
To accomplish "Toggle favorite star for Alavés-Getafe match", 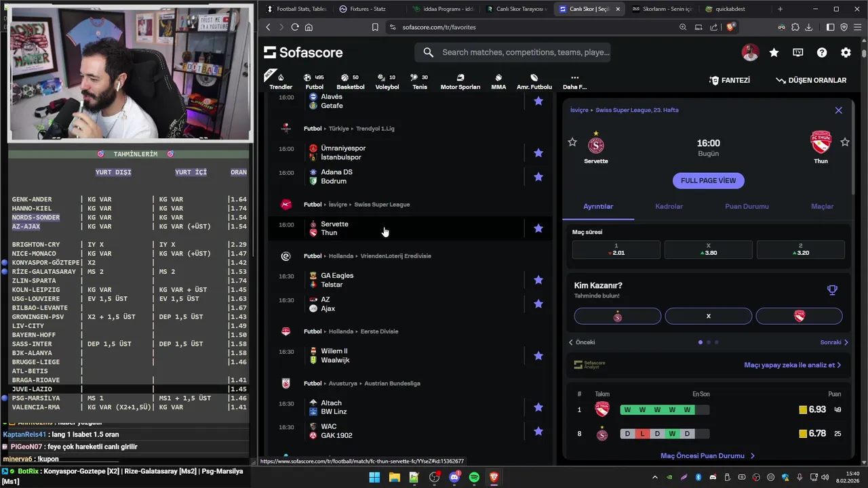I will click(x=538, y=101).
